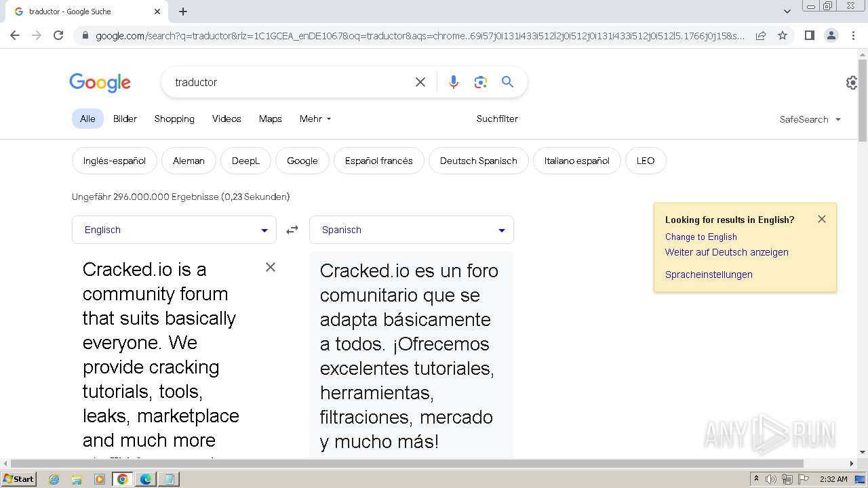The height and width of the screenshot is (488, 868).
Task: Select Italiano español suggestion chip
Action: [577, 161]
